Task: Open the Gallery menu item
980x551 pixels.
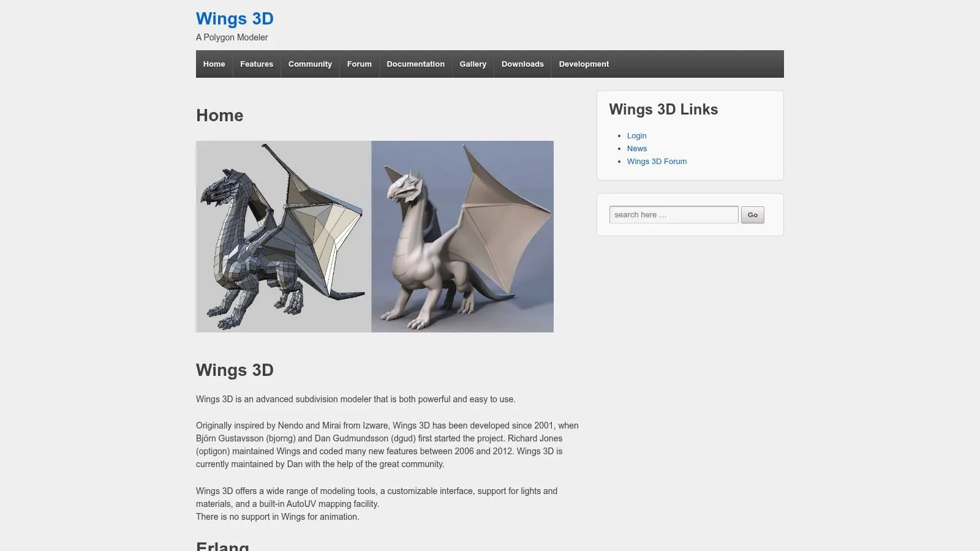Action: (x=473, y=64)
